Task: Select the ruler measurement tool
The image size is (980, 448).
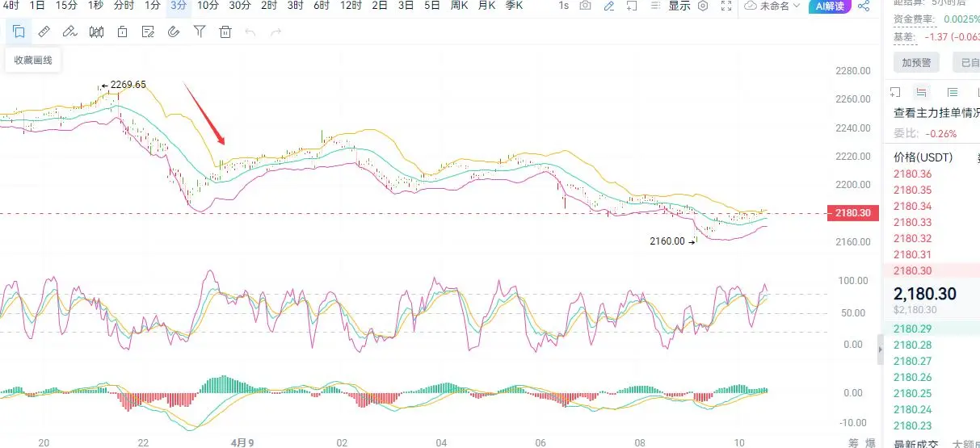Action: (x=44, y=32)
